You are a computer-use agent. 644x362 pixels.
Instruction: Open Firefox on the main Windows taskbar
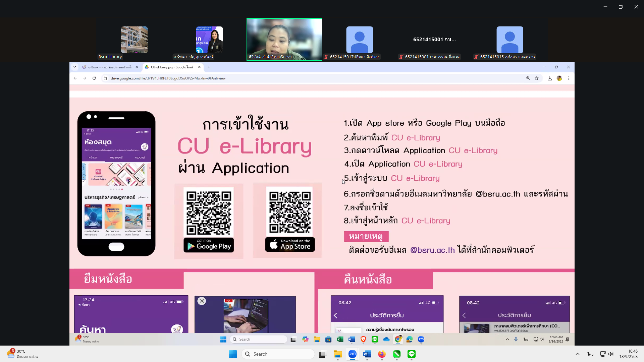(382, 354)
